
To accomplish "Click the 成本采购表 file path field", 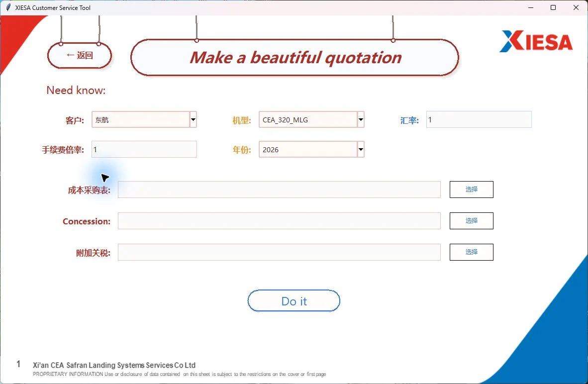I will [x=280, y=190].
